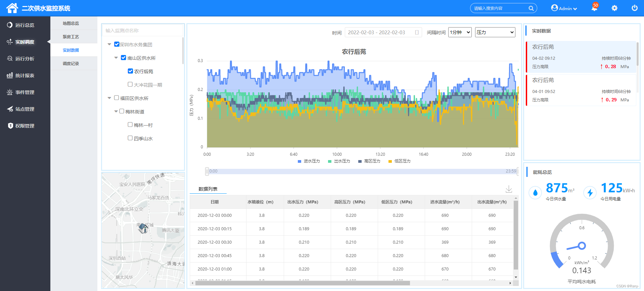
Task: Check the 大冲花园一期 checkbox
Action: coord(130,84)
